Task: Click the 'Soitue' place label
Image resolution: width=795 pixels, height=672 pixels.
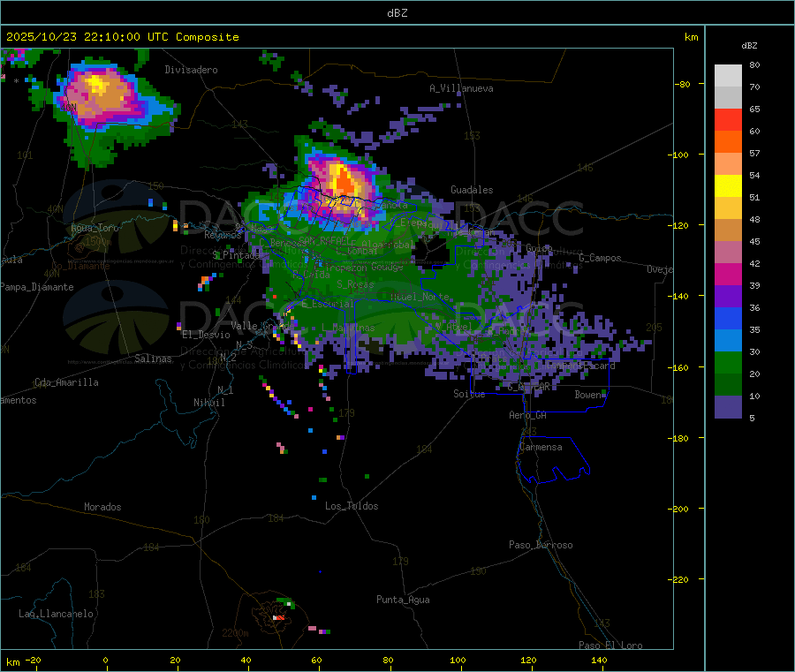Action: point(469,394)
